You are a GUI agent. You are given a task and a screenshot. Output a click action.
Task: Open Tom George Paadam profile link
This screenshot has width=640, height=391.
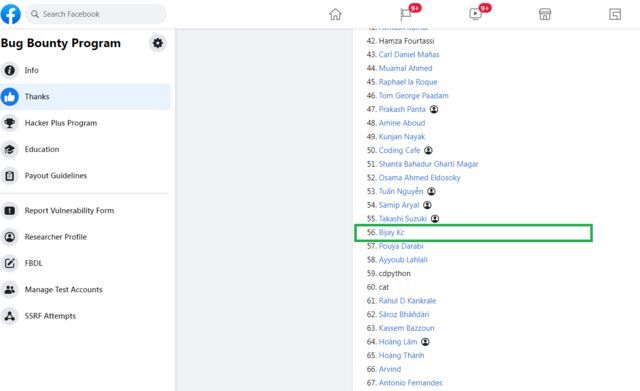[x=413, y=96]
